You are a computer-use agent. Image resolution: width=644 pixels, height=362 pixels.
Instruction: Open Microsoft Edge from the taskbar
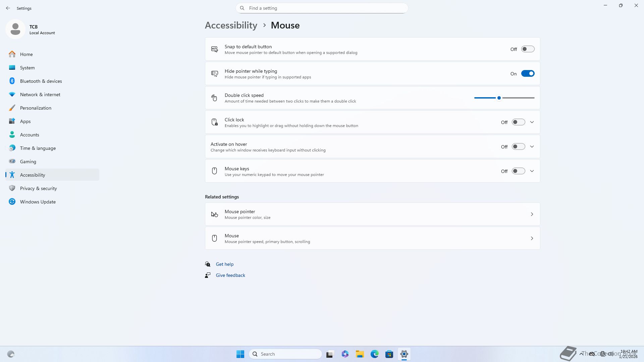pyautogui.click(x=374, y=354)
